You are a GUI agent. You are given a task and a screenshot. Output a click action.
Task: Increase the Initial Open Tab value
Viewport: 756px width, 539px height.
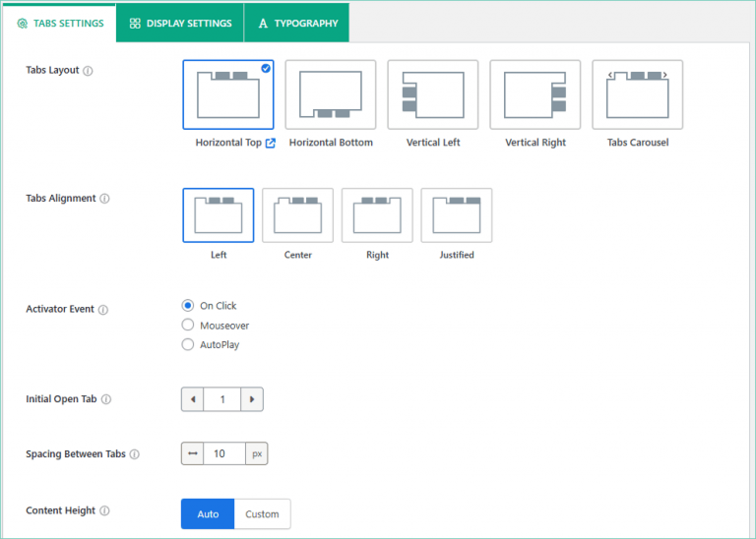(x=252, y=399)
